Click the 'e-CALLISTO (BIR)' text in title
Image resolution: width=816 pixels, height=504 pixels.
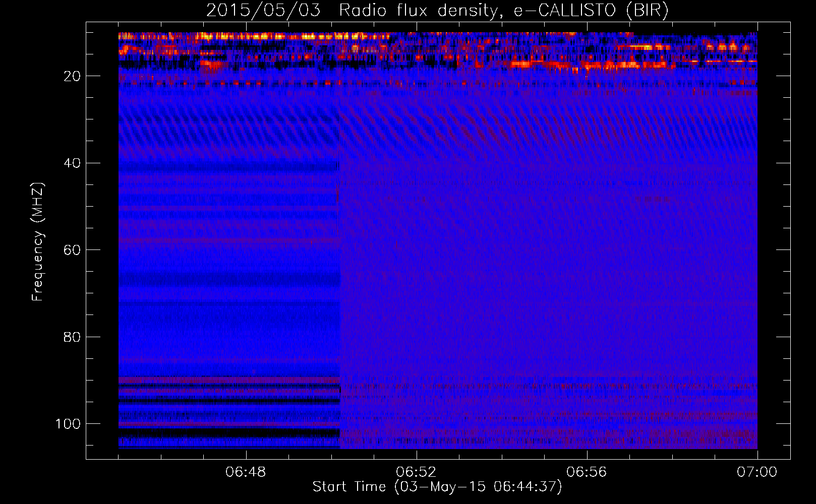[x=591, y=11]
